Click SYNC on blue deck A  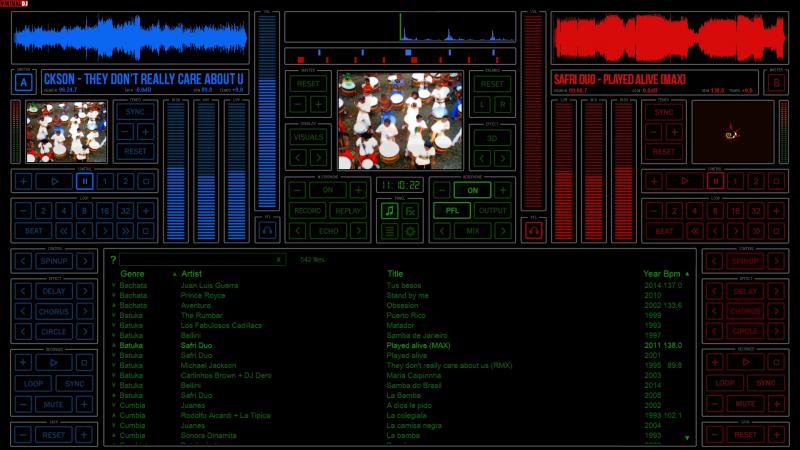[x=135, y=112]
